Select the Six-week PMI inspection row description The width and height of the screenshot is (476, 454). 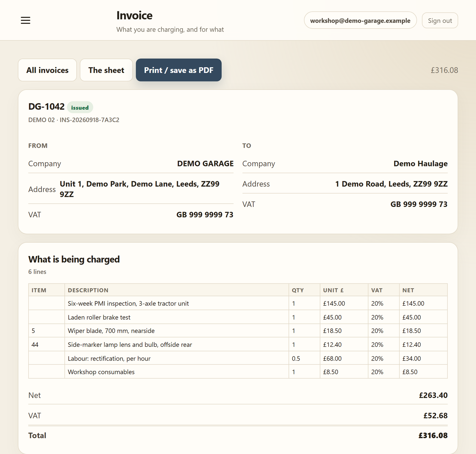[x=128, y=303]
